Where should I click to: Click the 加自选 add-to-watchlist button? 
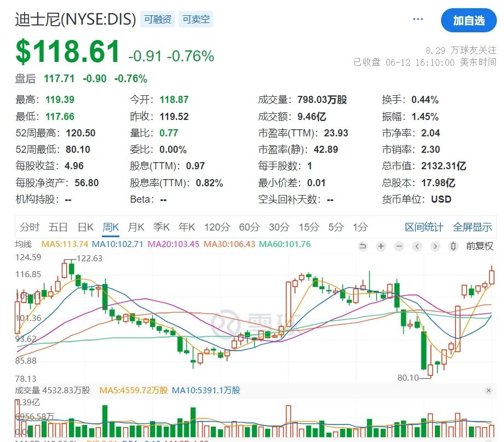click(468, 20)
